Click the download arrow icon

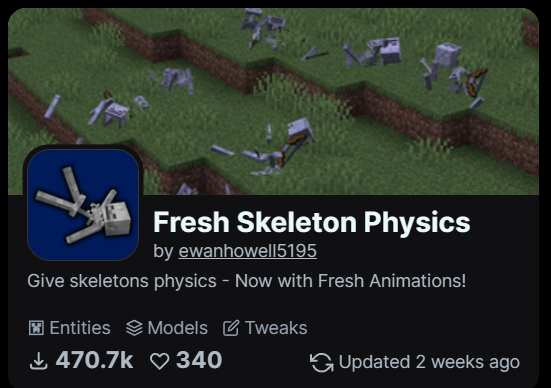pyautogui.click(x=38, y=362)
